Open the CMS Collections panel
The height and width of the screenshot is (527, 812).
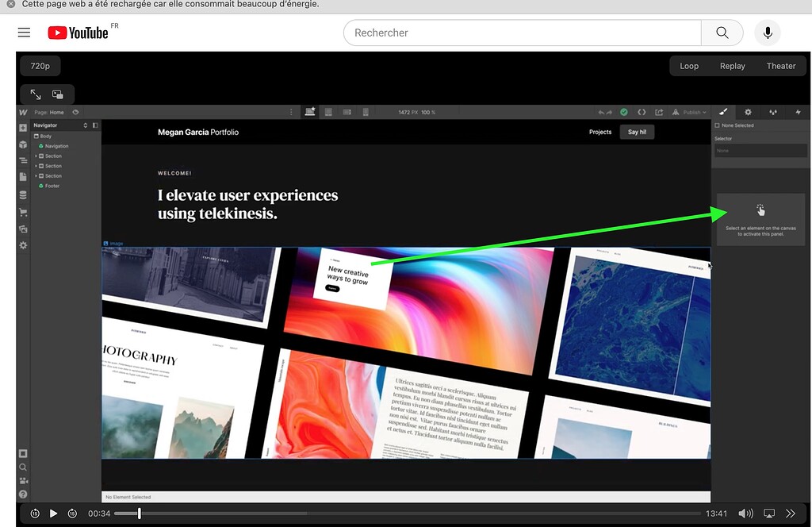tap(23, 195)
